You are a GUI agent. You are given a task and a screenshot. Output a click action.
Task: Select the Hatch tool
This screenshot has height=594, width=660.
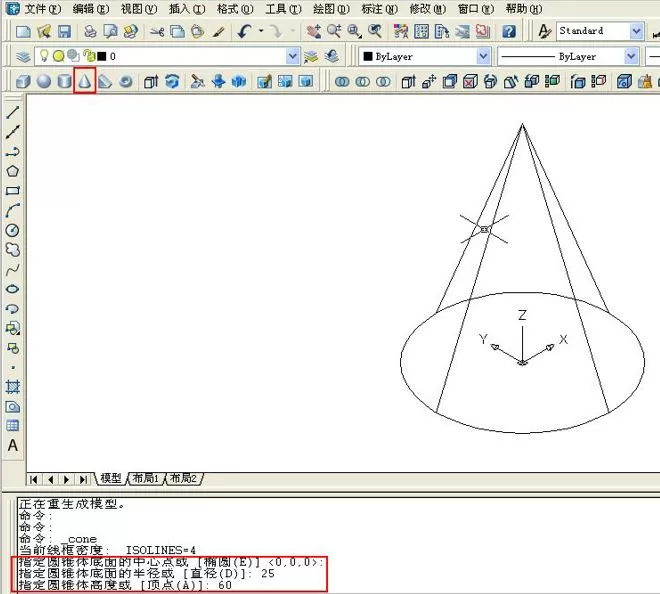tap(13, 387)
